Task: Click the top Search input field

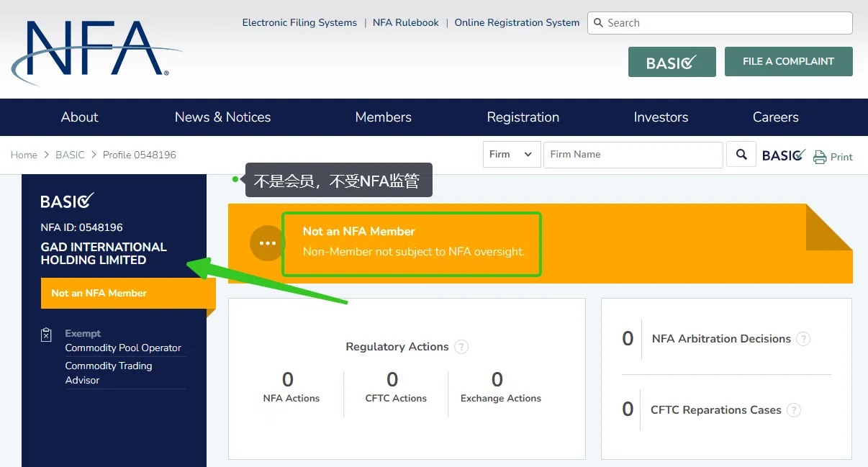Action: pyautogui.click(x=720, y=23)
